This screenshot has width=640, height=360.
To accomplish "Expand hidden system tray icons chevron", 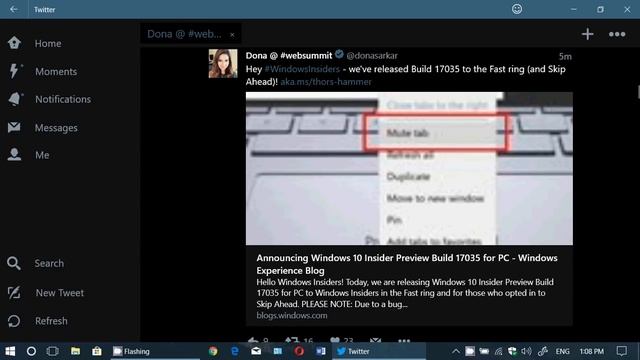I will [x=456, y=351].
